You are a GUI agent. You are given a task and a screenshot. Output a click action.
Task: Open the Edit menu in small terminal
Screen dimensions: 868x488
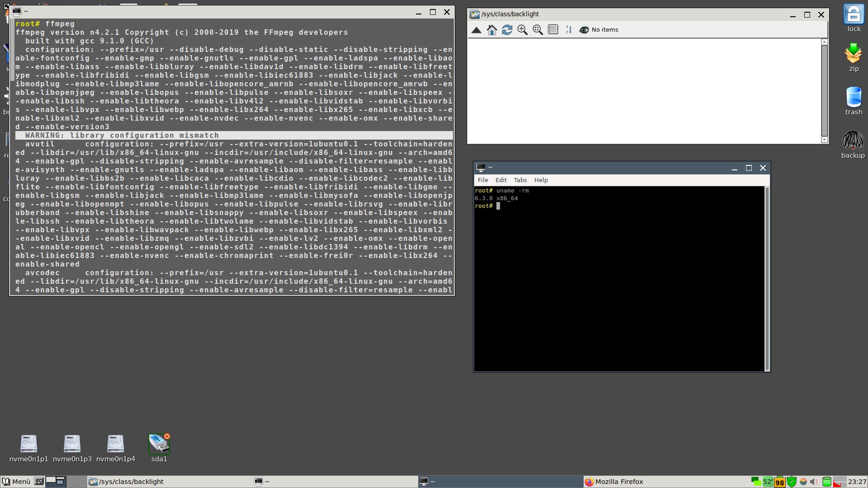click(501, 180)
